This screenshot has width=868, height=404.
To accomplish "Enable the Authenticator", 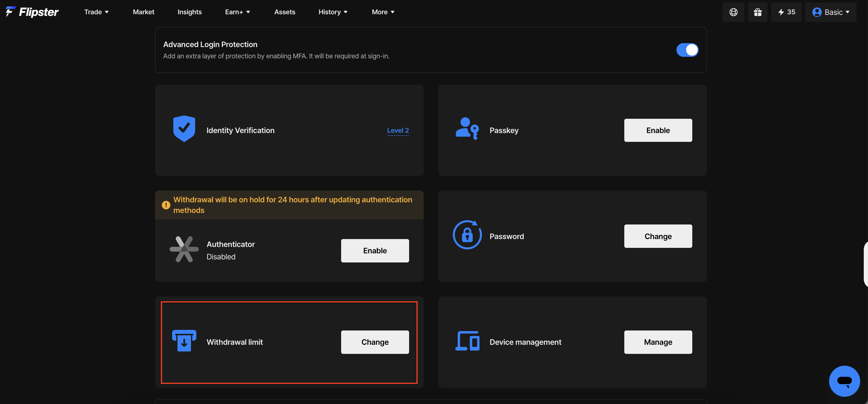I will [x=375, y=251].
